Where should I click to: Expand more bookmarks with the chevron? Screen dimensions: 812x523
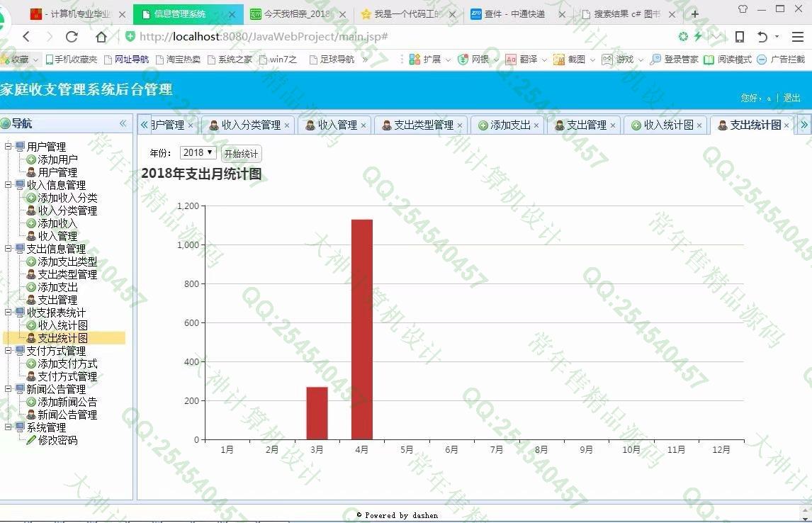pos(365,60)
